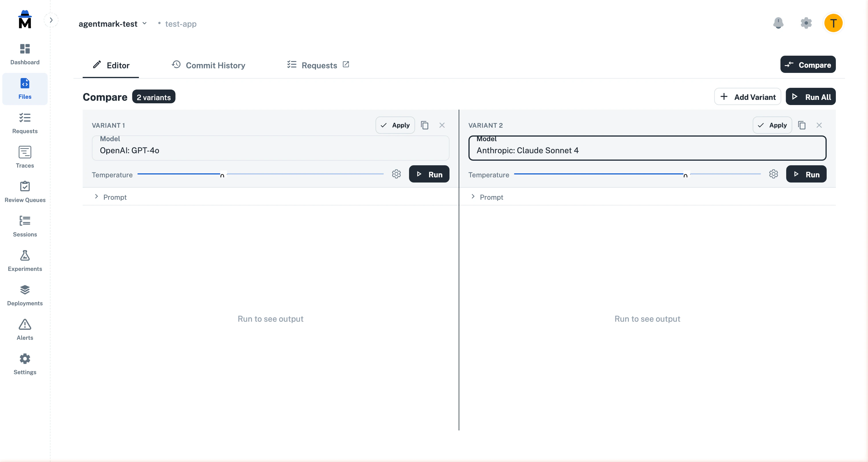Remove Variant 2 with X button
This screenshot has width=868, height=462.
(x=819, y=125)
